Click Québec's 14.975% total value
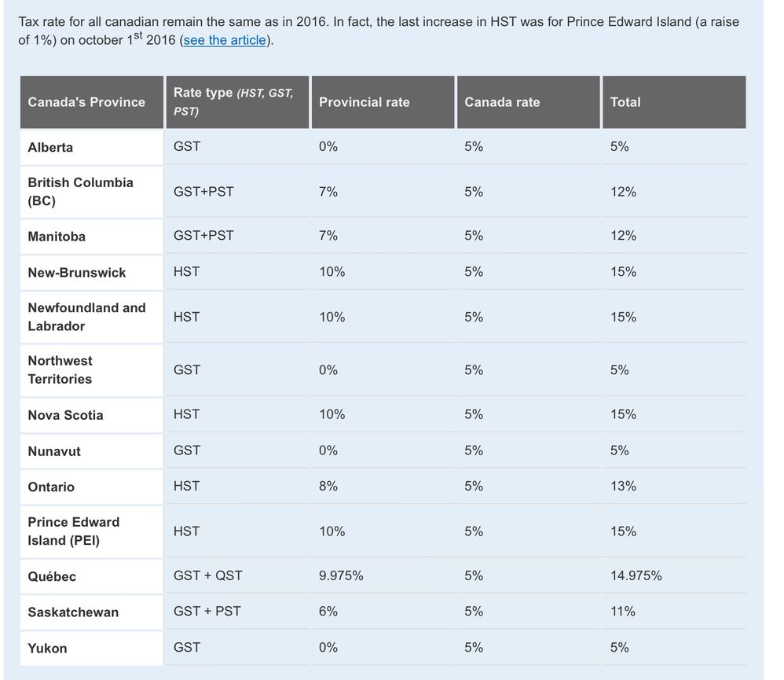Image resolution: width=784 pixels, height=680 pixels. tap(636, 576)
